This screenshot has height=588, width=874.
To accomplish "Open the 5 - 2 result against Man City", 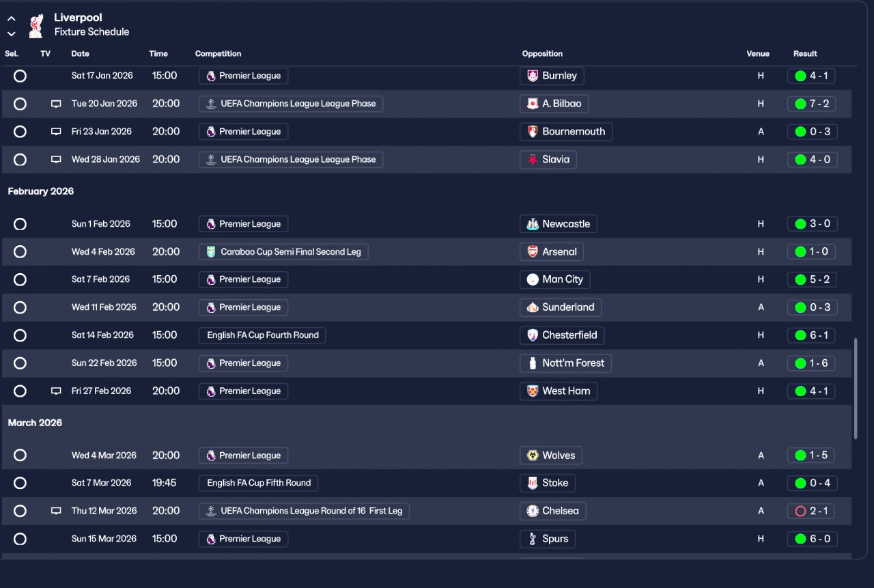I will point(813,279).
